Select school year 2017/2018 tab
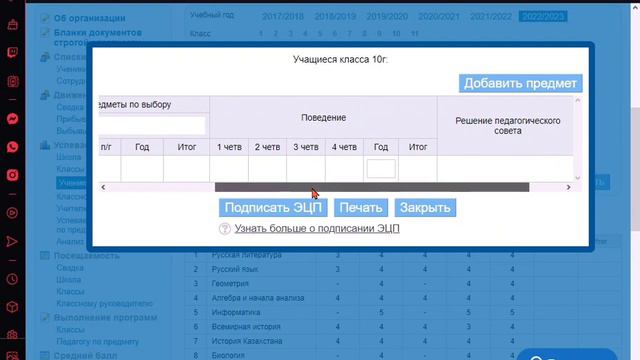 tap(282, 16)
